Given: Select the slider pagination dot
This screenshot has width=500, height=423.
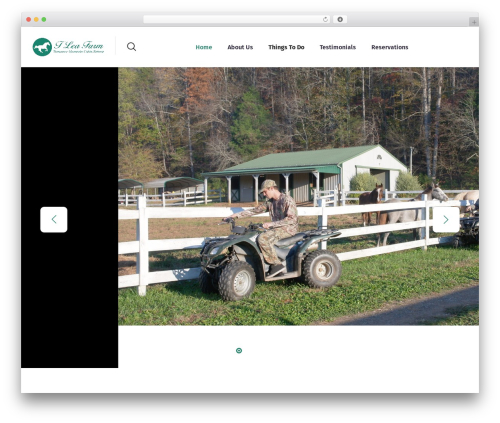Looking at the screenshot, I should pyautogui.click(x=239, y=350).
